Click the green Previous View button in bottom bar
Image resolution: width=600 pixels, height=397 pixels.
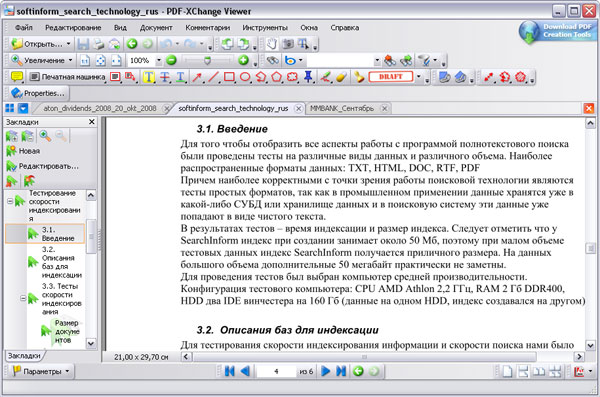358,371
